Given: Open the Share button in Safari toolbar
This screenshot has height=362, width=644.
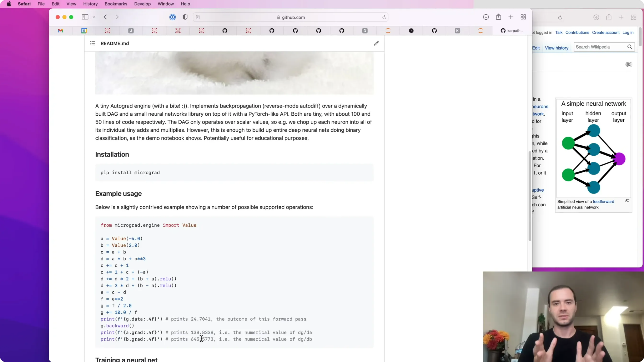Looking at the screenshot, I should [499, 17].
